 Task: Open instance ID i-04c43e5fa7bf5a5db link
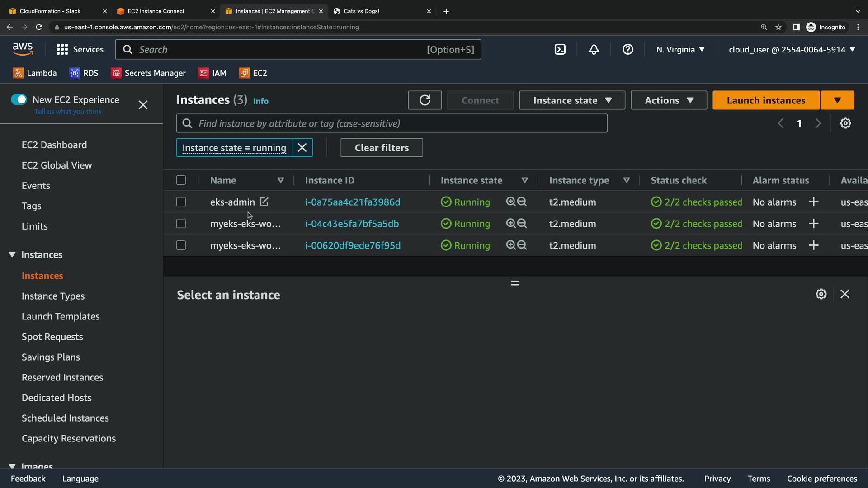tap(352, 224)
